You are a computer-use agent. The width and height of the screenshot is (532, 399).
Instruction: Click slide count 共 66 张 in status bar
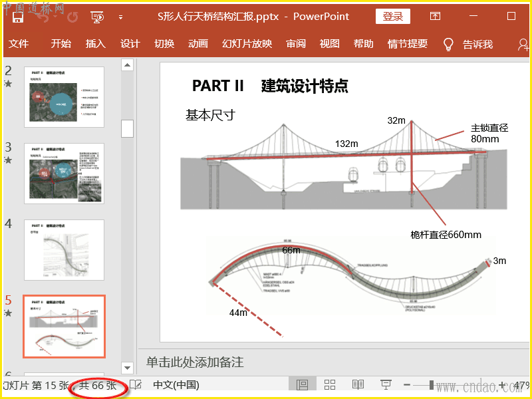pyautogui.click(x=98, y=386)
